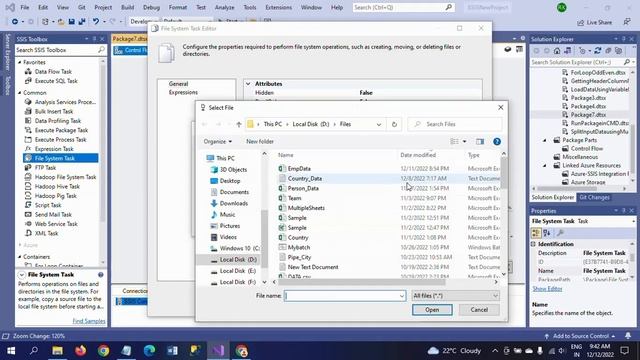
Task: Select Data Flow Task in SSIS Toolbox
Action: click(x=53, y=71)
